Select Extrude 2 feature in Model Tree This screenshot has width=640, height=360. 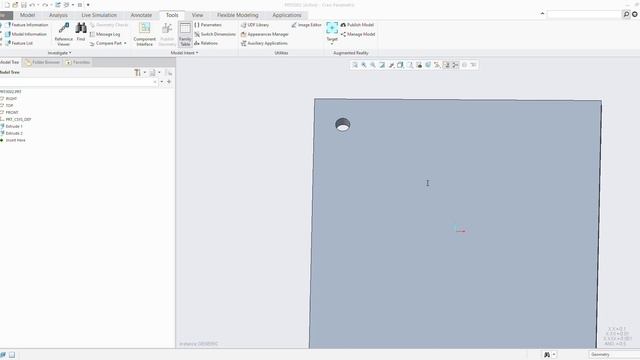(11, 133)
